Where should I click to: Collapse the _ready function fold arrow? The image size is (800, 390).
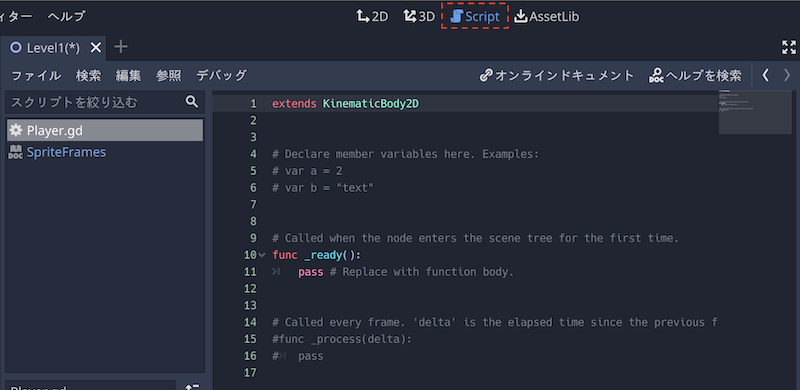pyautogui.click(x=262, y=255)
